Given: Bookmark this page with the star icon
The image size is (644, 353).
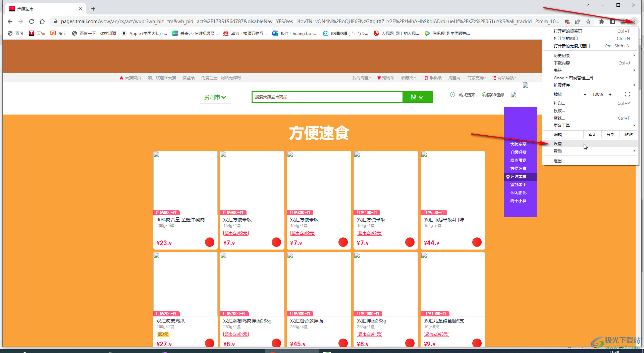Looking at the screenshot, I should pos(588,21).
